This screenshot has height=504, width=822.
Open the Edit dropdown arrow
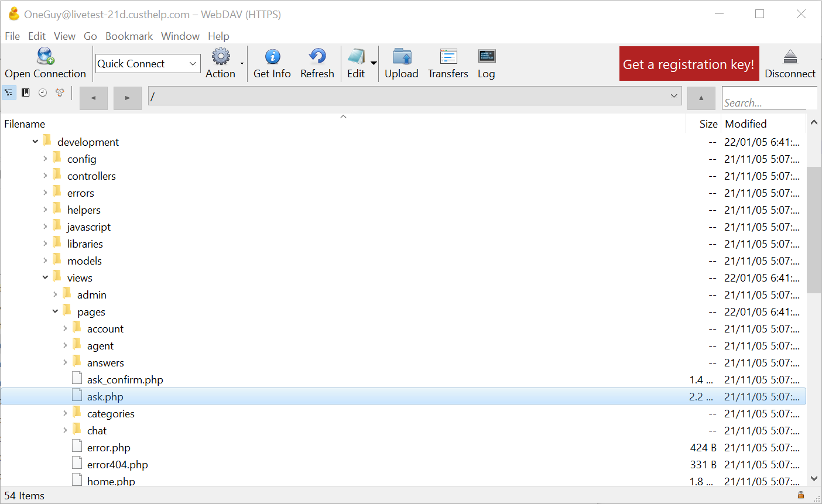[x=374, y=63]
